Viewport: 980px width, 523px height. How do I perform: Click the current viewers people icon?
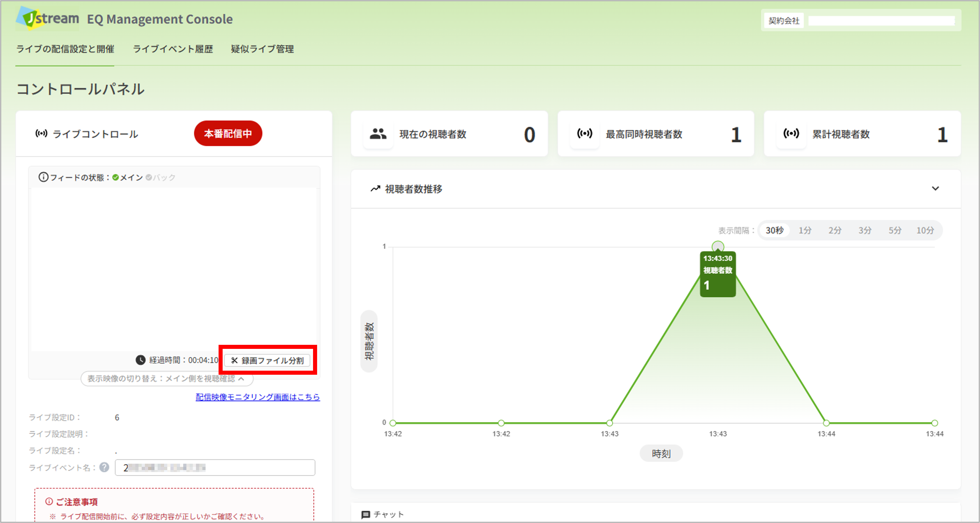coord(378,134)
